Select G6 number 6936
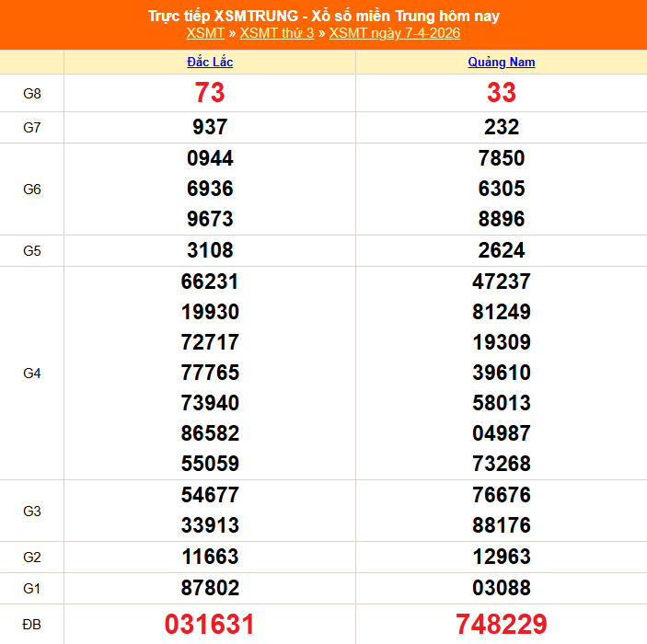647x644 pixels. pyautogui.click(x=210, y=189)
